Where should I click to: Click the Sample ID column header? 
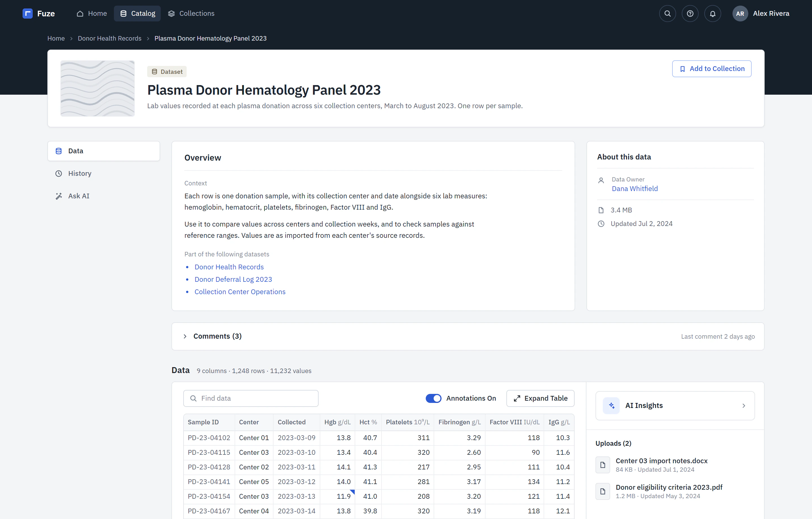(x=209, y=422)
